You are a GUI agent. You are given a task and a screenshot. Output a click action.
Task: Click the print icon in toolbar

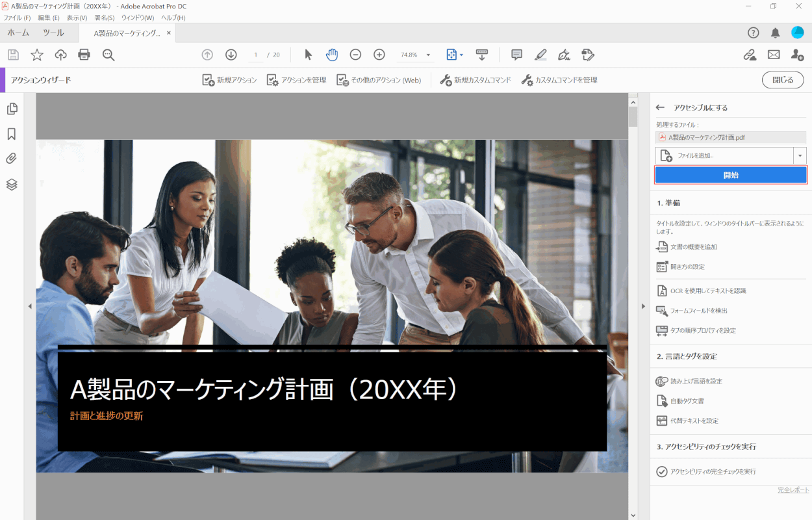[x=84, y=55]
